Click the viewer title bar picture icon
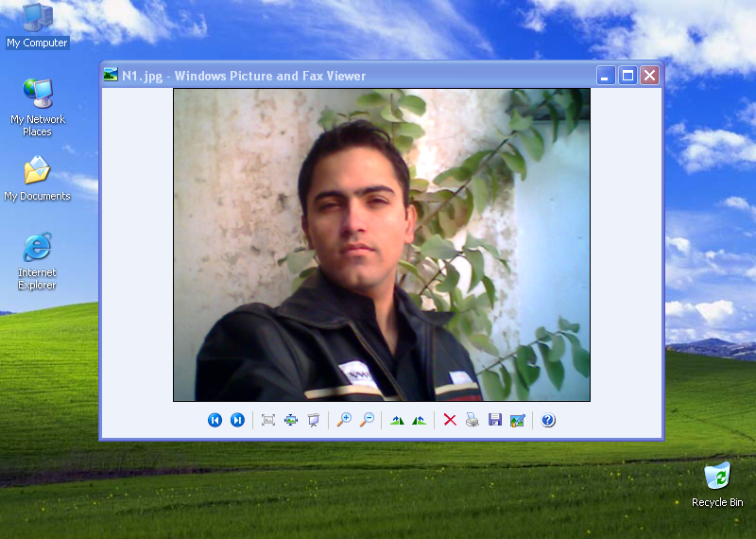This screenshot has height=539, width=756. [111, 75]
